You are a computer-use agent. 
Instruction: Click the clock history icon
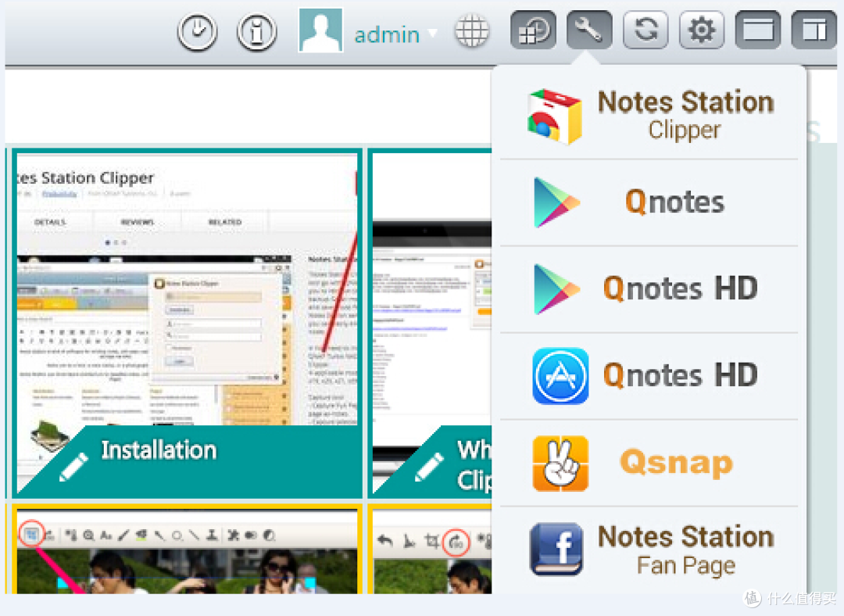[198, 32]
